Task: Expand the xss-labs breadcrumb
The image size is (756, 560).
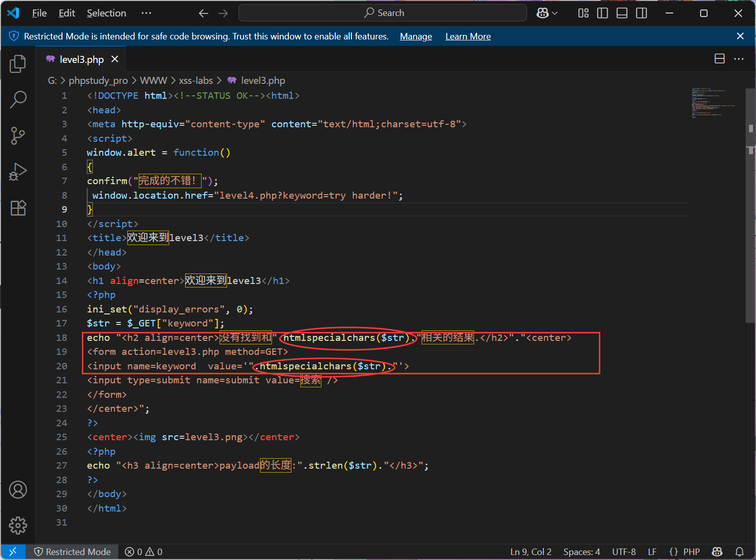Action: pyautogui.click(x=196, y=80)
